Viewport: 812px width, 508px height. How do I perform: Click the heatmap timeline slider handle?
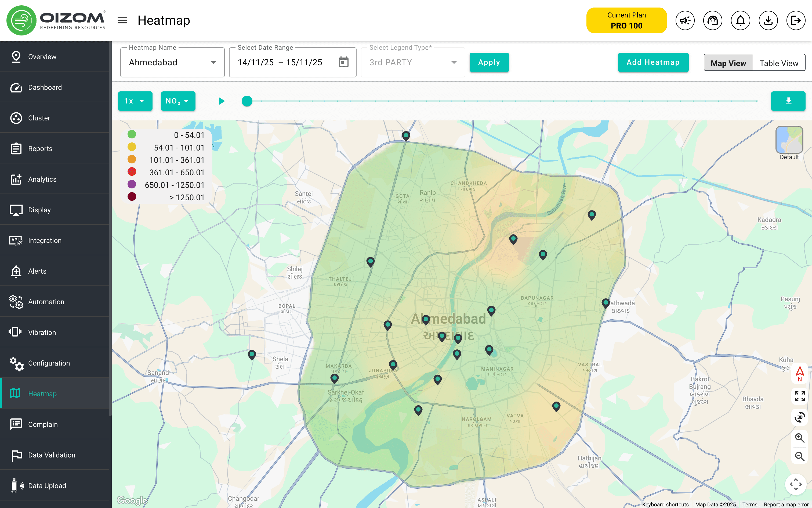click(247, 101)
